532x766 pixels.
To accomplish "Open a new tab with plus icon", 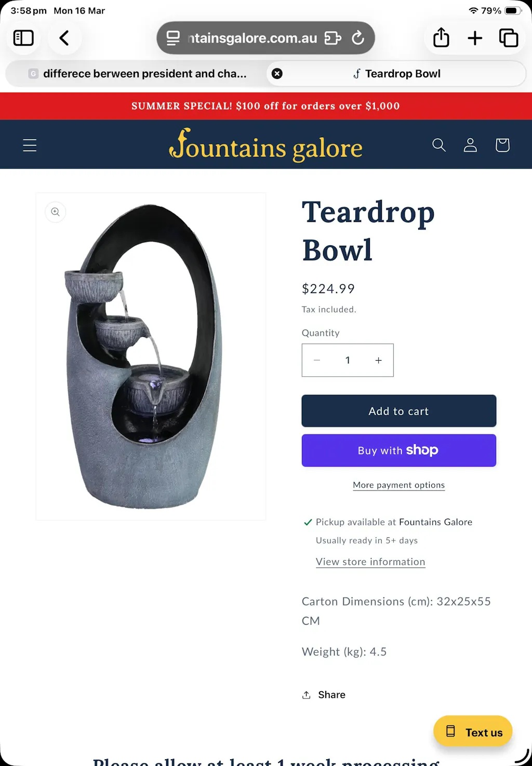I will [475, 38].
